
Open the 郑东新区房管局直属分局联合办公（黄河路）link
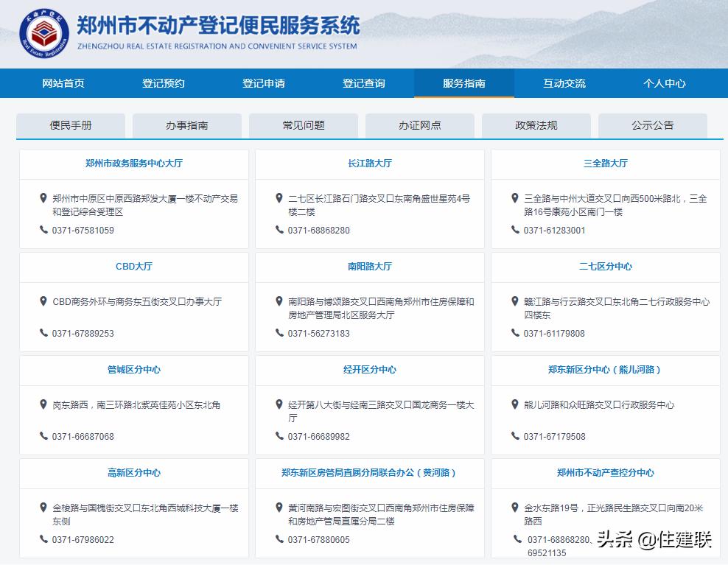pos(369,473)
